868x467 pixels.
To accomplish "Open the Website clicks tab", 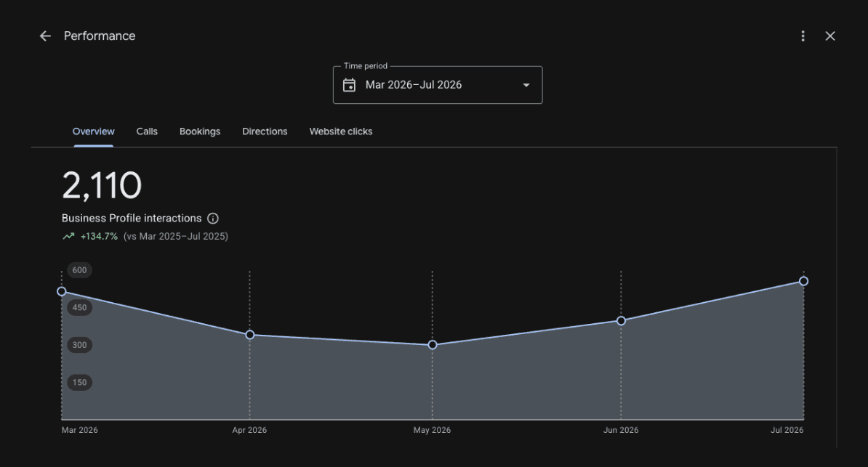I will (341, 131).
